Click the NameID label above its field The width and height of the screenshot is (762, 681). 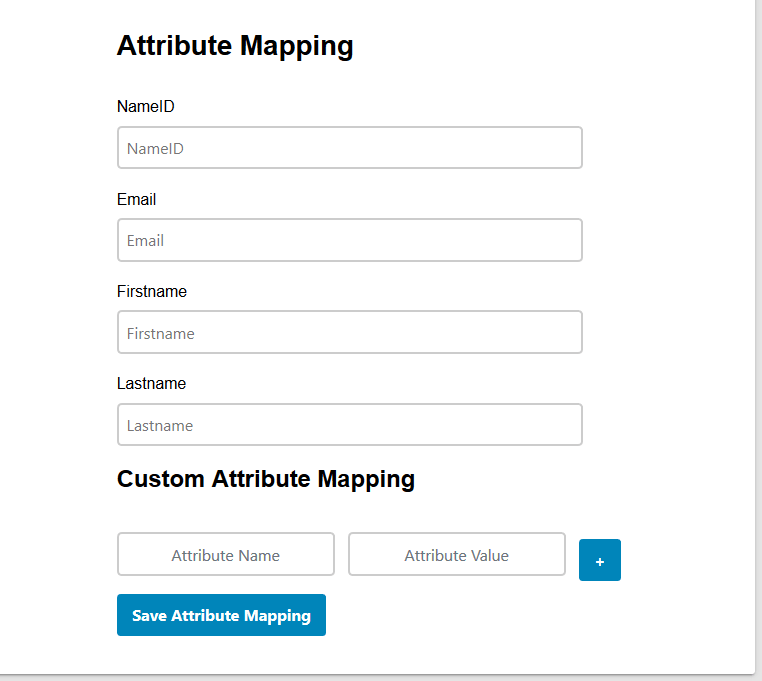tap(145, 106)
